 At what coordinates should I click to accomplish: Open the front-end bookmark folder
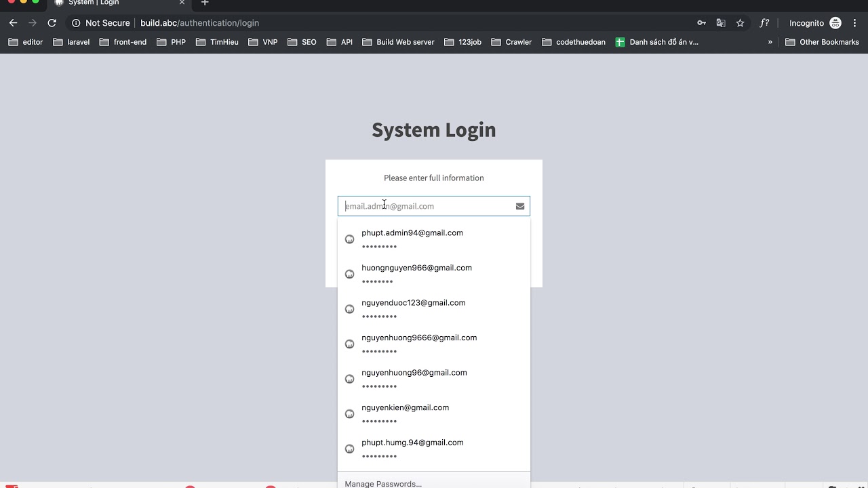[123, 42]
